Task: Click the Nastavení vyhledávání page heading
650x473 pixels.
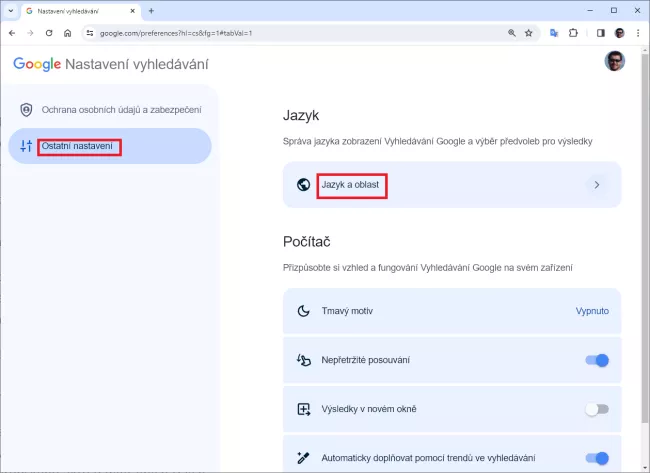Action: coord(137,64)
